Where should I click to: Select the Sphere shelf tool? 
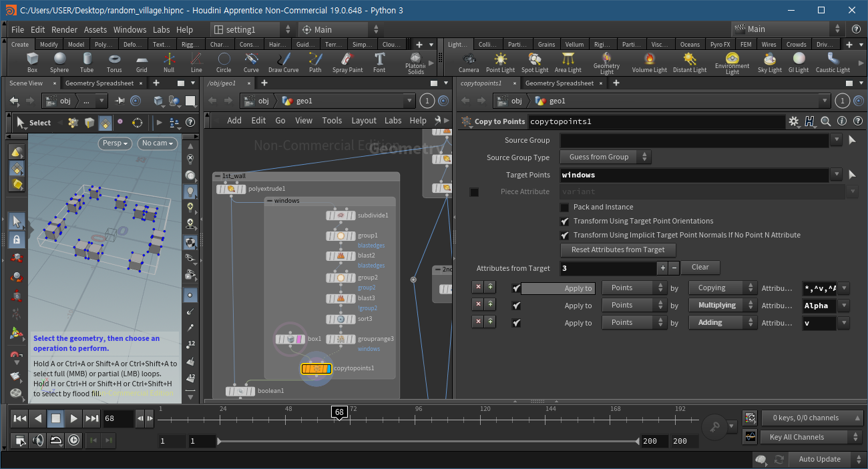59,63
